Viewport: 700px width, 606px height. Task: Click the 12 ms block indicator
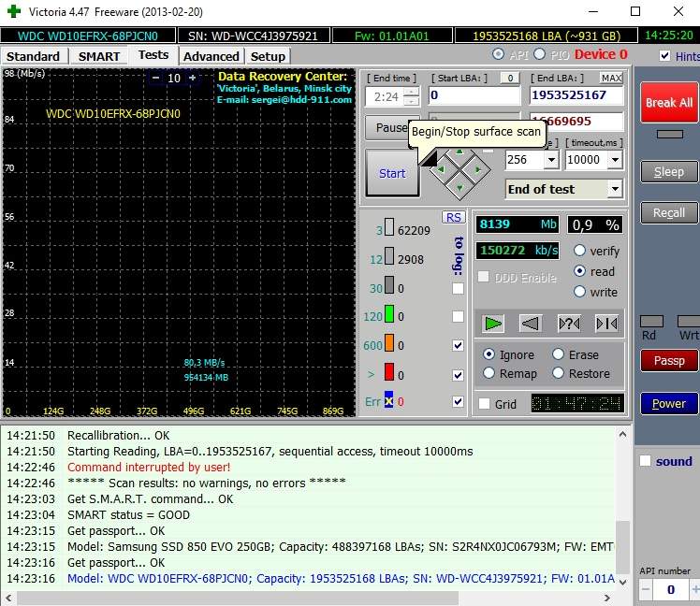tap(389, 256)
